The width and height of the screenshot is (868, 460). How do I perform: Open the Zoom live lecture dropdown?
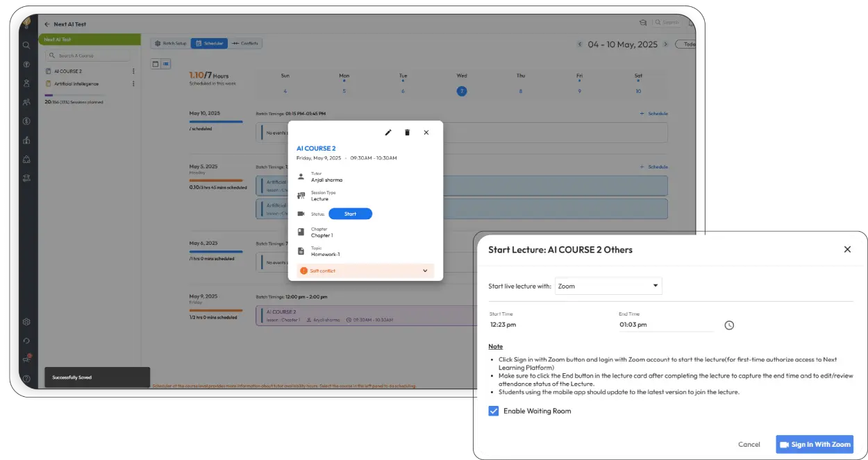pyautogui.click(x=608, y=286)
